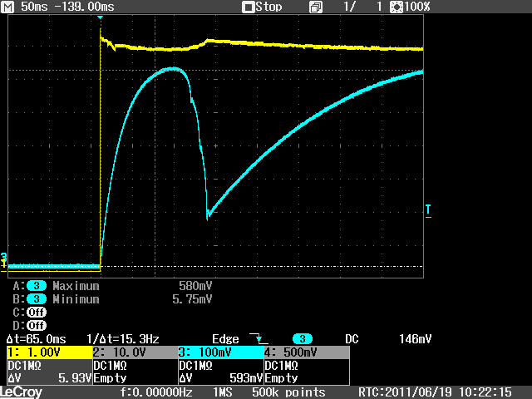Image resolution: width=532 pixels, height=399 pixels.
Task: Click channel 3 DC1MΩ coupling text
Action: (x=196, y=366)
